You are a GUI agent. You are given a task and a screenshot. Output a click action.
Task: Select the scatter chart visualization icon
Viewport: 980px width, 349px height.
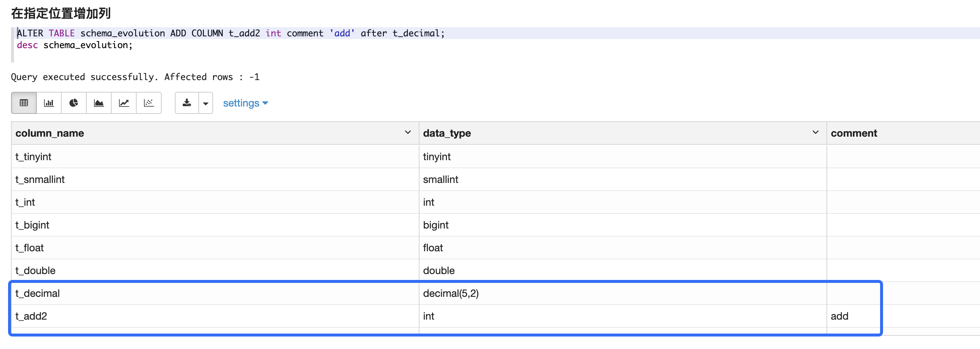coord(149,103)
